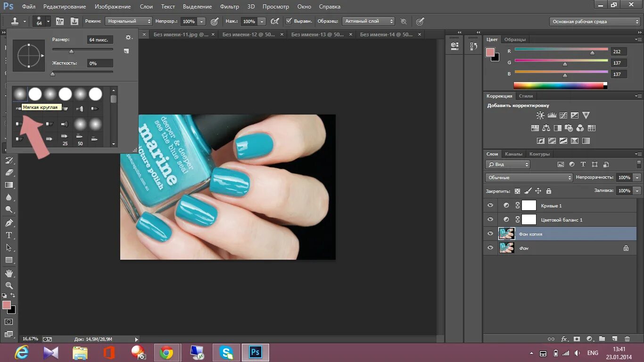The image size is (644, 362).
Task: Toggle lock image pixels brush icon
Action: click(528, 191)
